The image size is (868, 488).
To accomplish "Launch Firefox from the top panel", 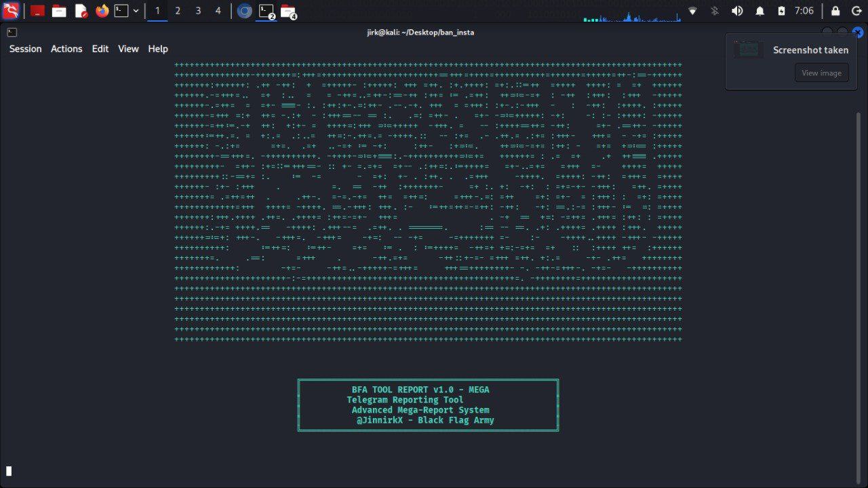I will coord(102,11).
